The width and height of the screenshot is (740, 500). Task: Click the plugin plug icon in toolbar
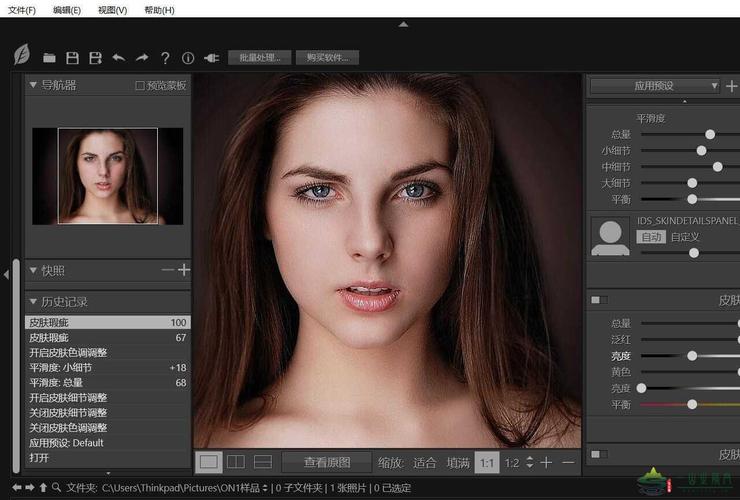coord(211,58)
